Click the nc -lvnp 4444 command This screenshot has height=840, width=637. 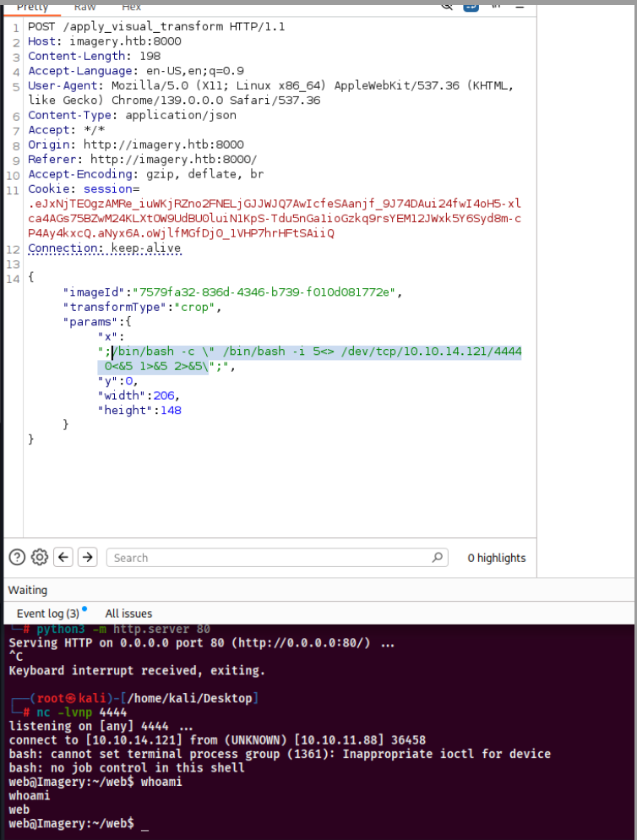coord(81,712)
